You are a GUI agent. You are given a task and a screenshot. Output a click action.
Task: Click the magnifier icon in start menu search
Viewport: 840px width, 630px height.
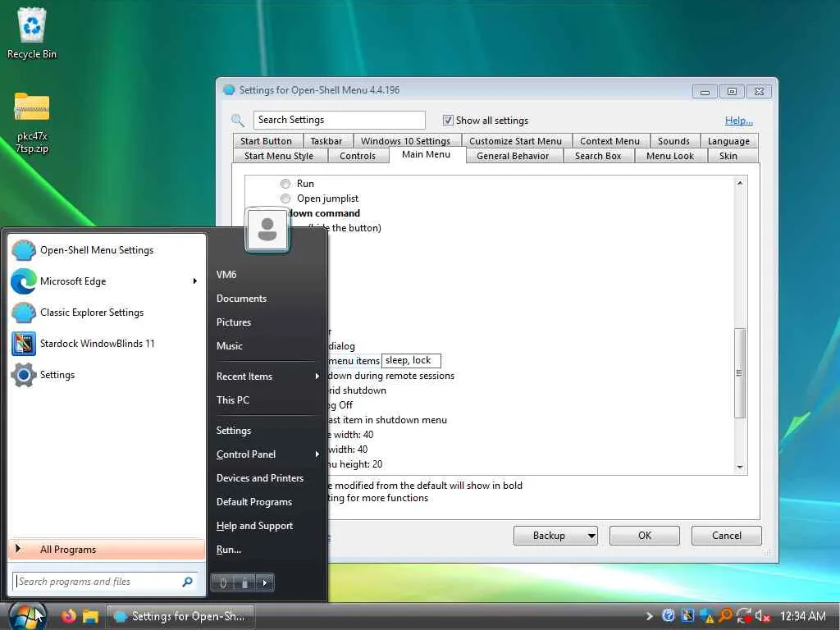188,582
